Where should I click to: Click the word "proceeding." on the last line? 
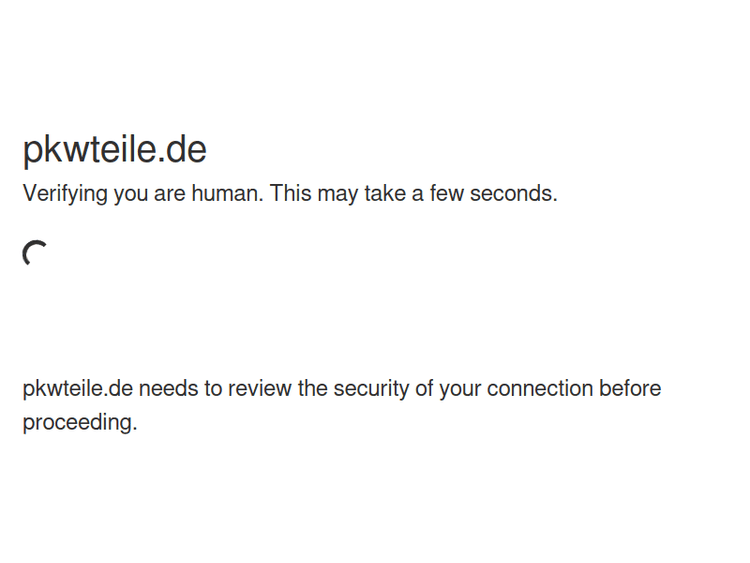[79, 422]
